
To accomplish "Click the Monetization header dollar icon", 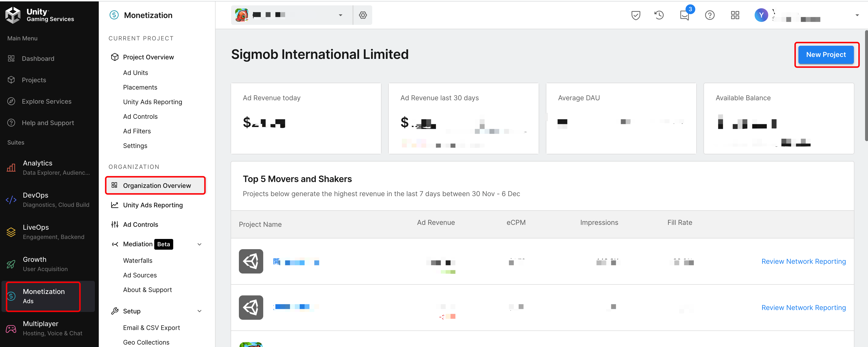I will (x=114, y=15).
